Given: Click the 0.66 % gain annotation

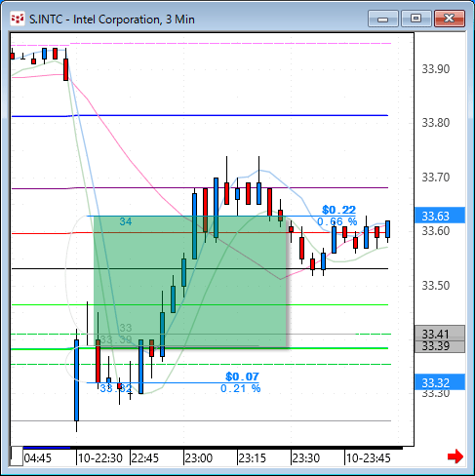Looking at the screenshot, I should click(337, 221).
